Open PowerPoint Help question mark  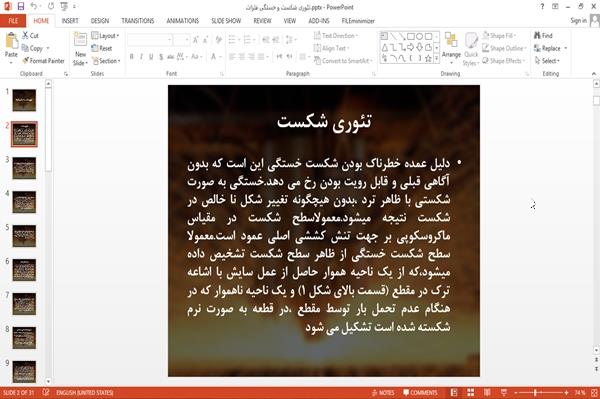pyautogui.click(x=542, y=7)
